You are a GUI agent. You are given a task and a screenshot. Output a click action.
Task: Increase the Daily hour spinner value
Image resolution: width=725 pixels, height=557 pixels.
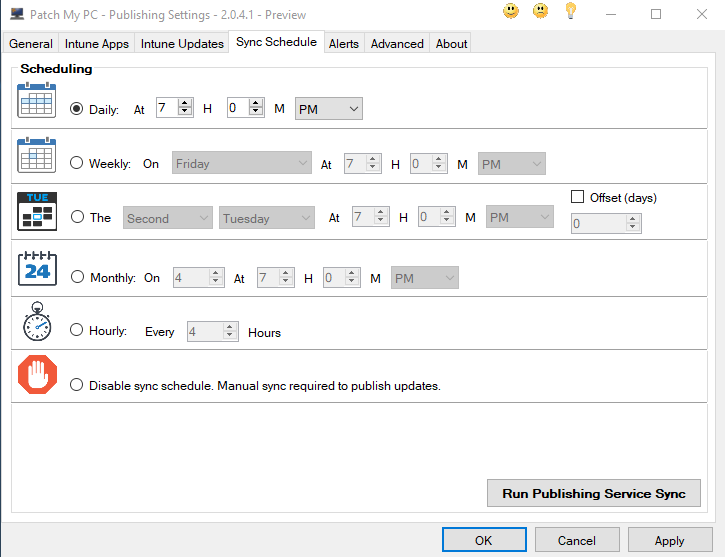coord(185,103)
